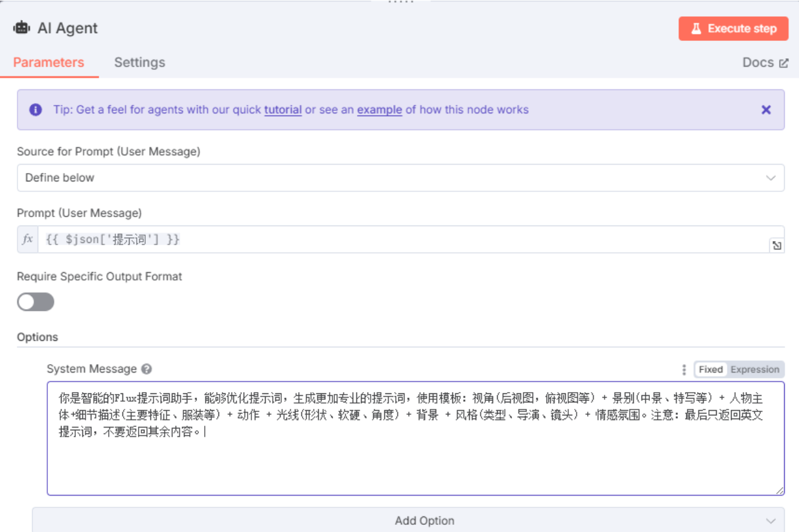Click the info icon in the tip banner
This screenshot has width=799, height=532.
pos(36,110)
